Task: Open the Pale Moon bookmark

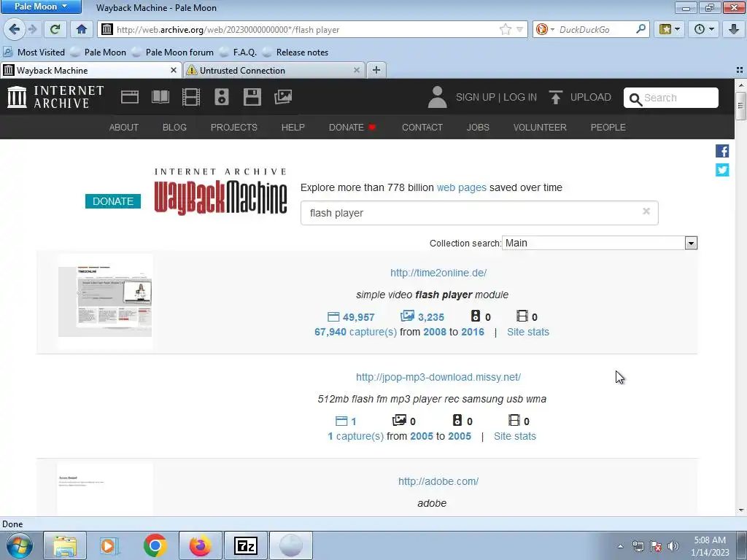Action: [98, 52]
